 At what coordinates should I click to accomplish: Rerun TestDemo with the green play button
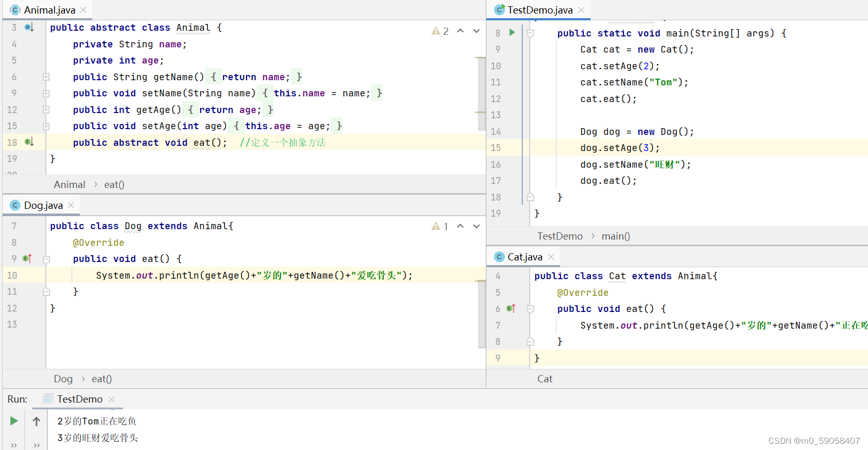(14, 421)
